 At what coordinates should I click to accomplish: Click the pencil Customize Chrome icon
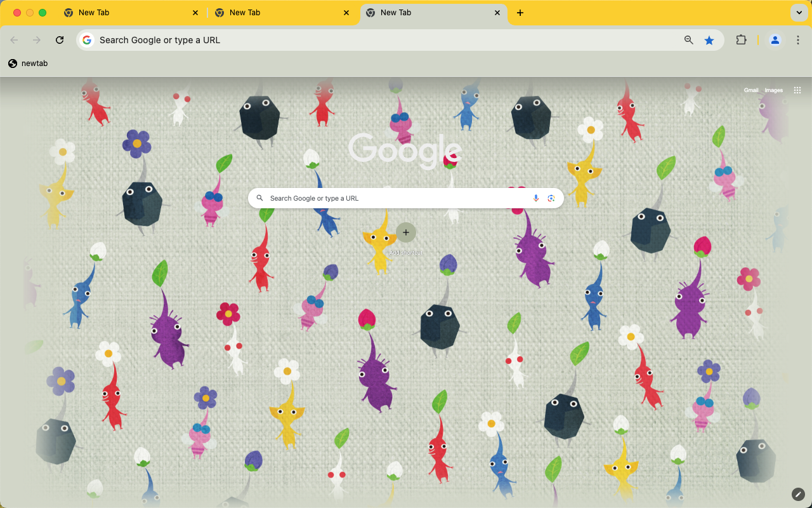pyautogui.click(x=798, y=494)
